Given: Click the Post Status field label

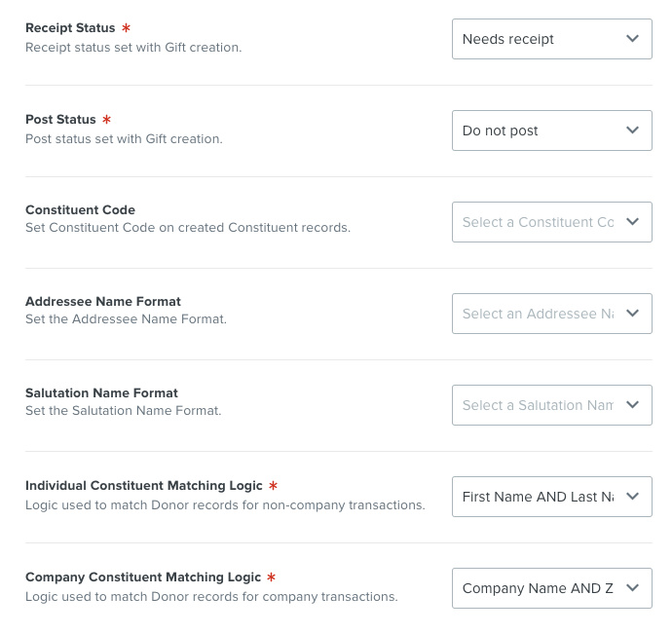Looking at the screenshot, I should [x=60, y=119].
